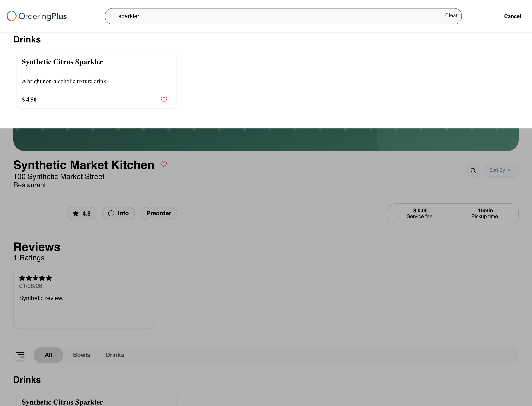
Task: Click the 4.8 star rating button
Action: coord(81,213)
